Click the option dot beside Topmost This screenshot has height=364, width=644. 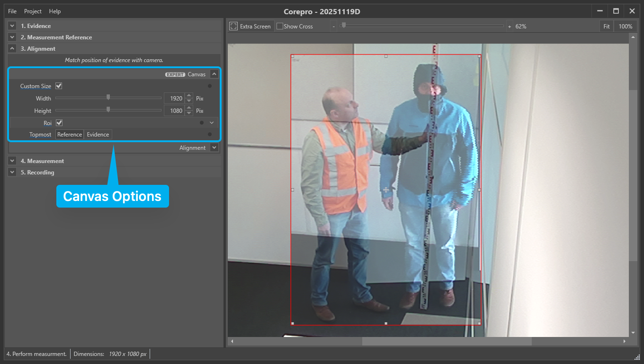click(209, 134)
